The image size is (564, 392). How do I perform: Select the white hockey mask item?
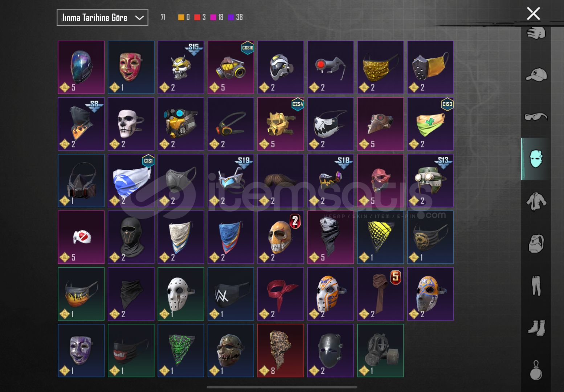point(181,294)
